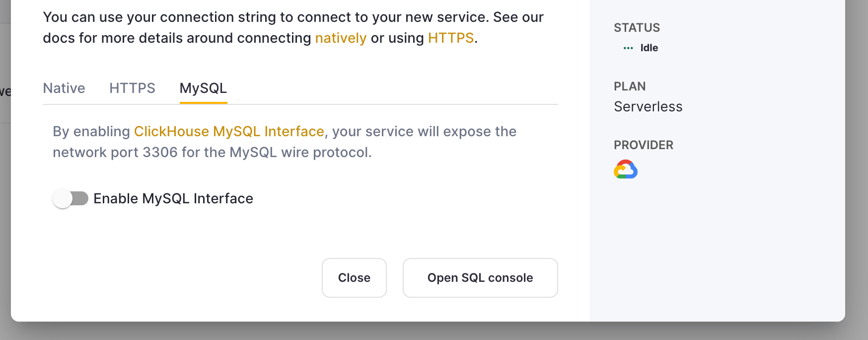Click the "HTTPS" docs link in the description
The width and height of the screenshot is (868, 340).
coord(450,37)
